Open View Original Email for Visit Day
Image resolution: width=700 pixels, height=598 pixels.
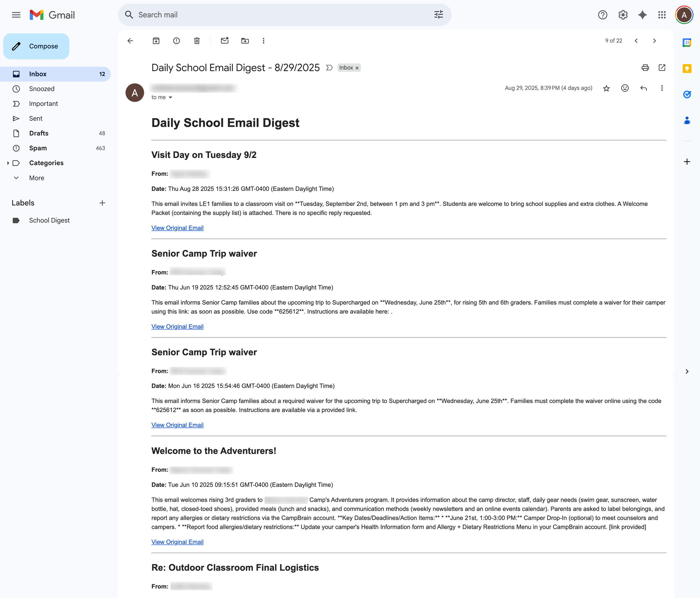(177, 228)
